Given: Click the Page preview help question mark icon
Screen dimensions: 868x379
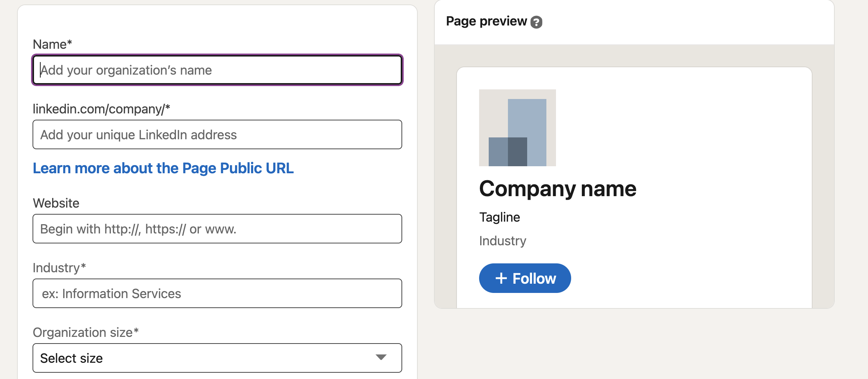Looking at the screenshot, I should point(536,22).
